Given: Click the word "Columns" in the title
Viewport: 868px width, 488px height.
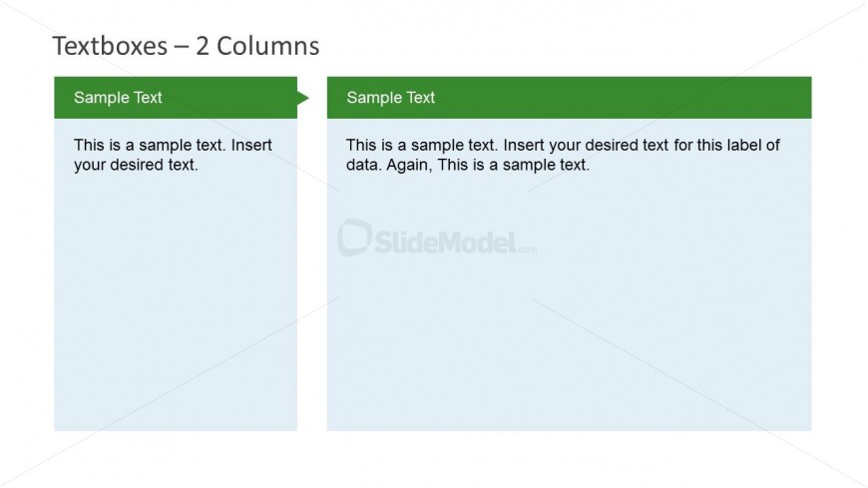Looking at the screenshot, I should pos(267,46).
